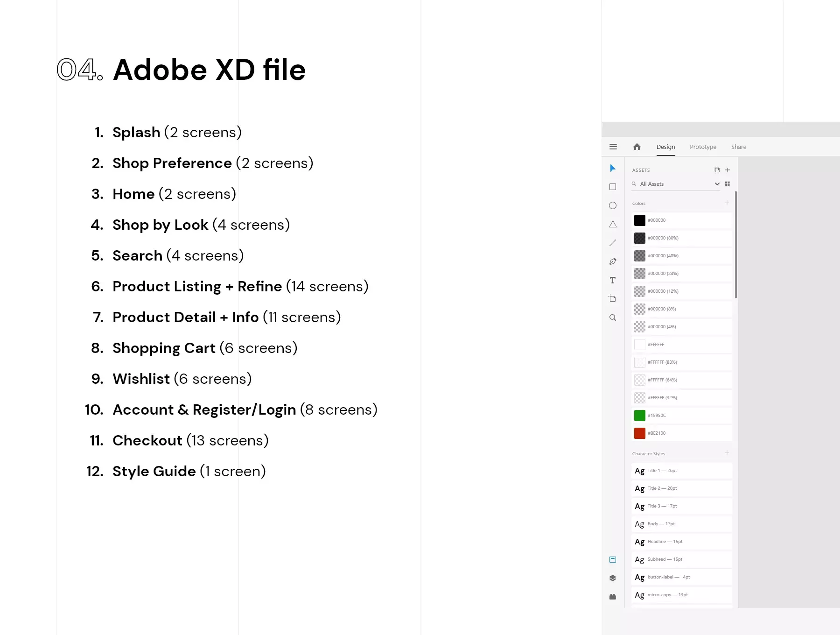Viewport: 840px width, 635px height.
Task: Open the Layers panel icon
Action: [x=613, y=578]
